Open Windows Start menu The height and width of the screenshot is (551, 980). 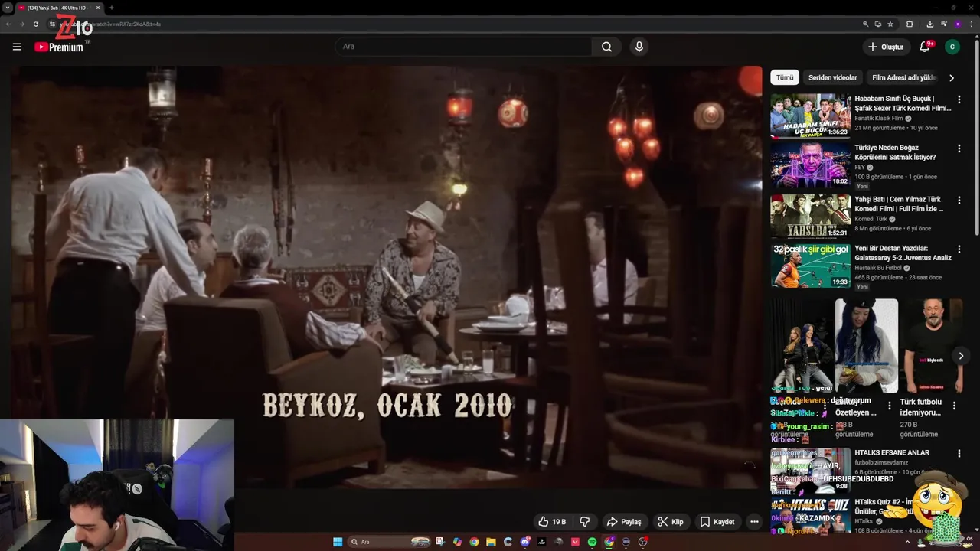(x=338, y=542)
